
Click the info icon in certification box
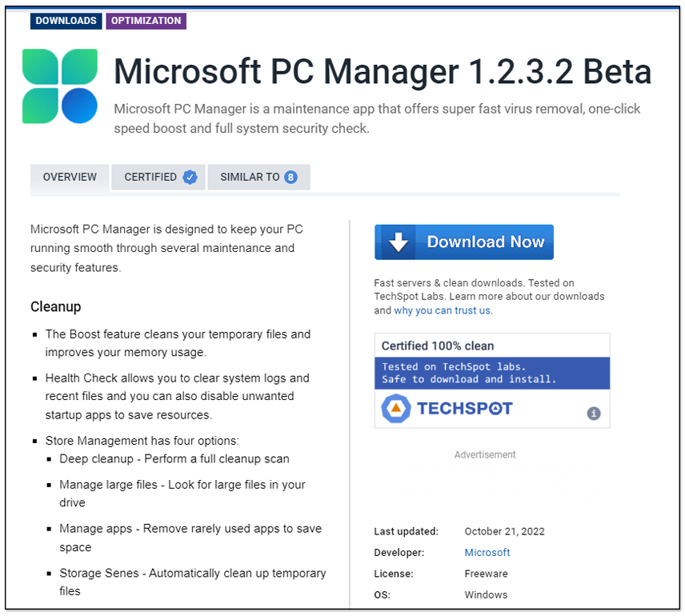(593, 414)
